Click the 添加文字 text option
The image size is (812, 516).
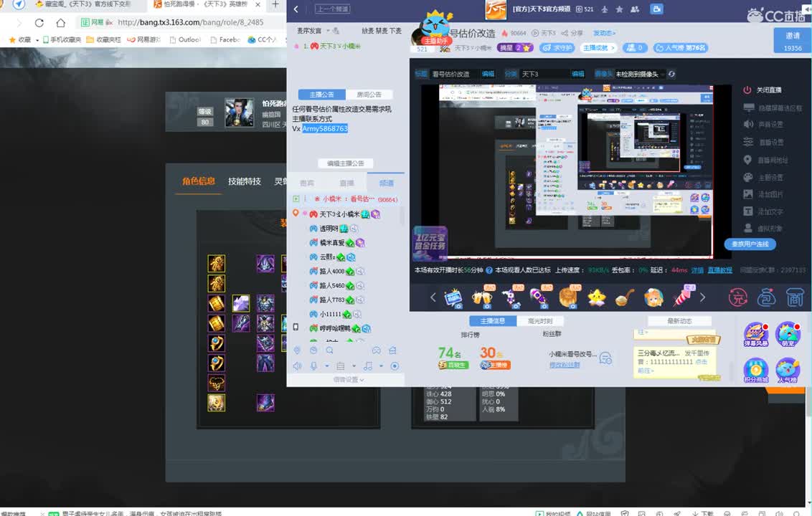[763, 211]
